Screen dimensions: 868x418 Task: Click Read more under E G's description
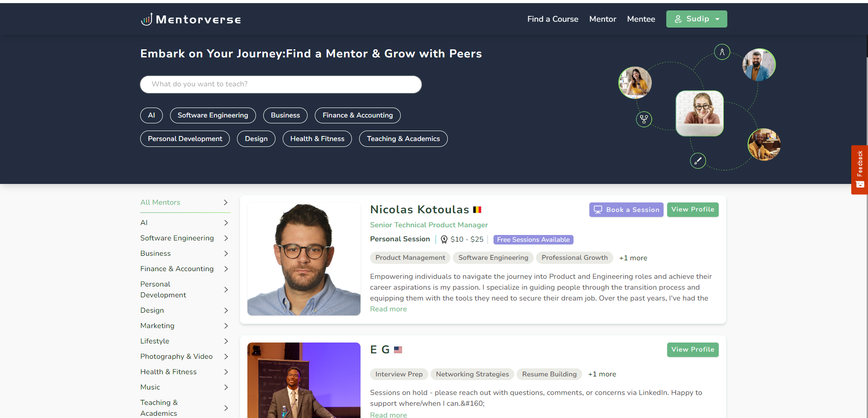tap(388, 414)
